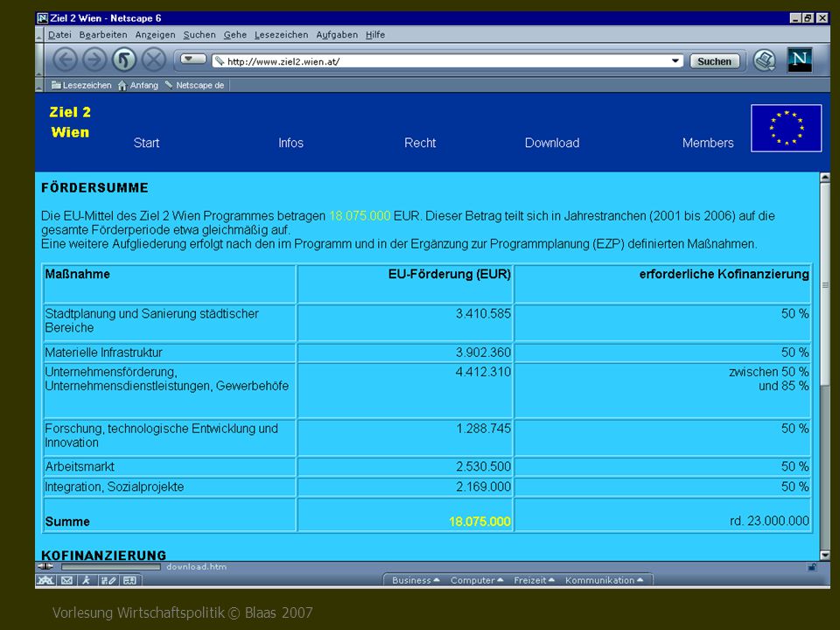Collapse the navigation toolbar with its grippy
The width and height of the screenshot is (840, 630).
[x=38, y=59]
